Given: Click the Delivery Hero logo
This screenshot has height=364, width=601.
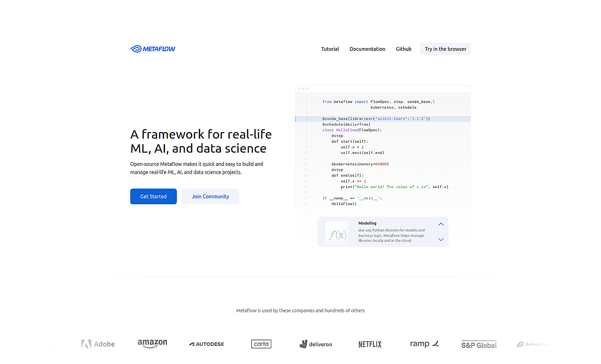Looking at the screenshot, I should click(533, 344).
